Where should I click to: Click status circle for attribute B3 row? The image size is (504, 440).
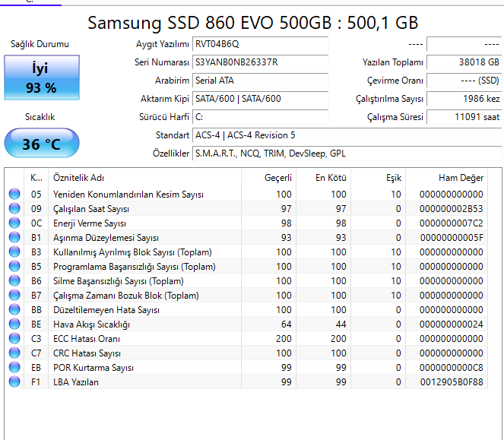(x=14, y=252)
